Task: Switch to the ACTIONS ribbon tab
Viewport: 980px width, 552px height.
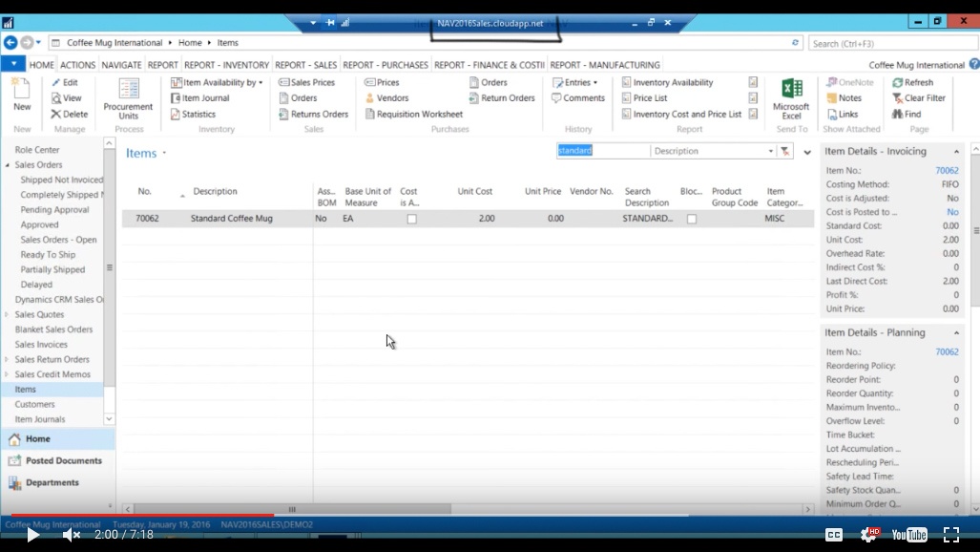Action: pos(77,65)
